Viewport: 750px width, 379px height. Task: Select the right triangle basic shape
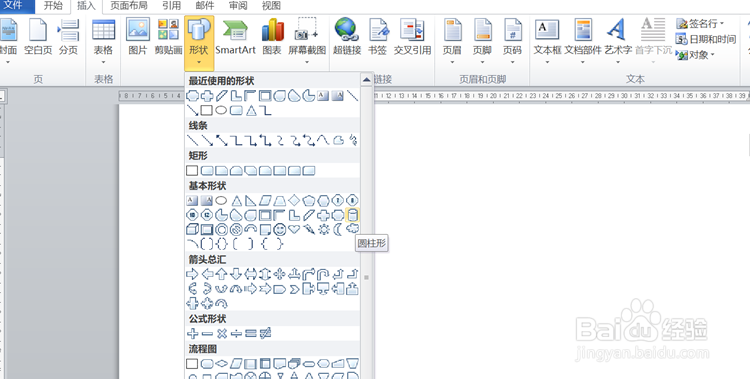coord(251,201)
